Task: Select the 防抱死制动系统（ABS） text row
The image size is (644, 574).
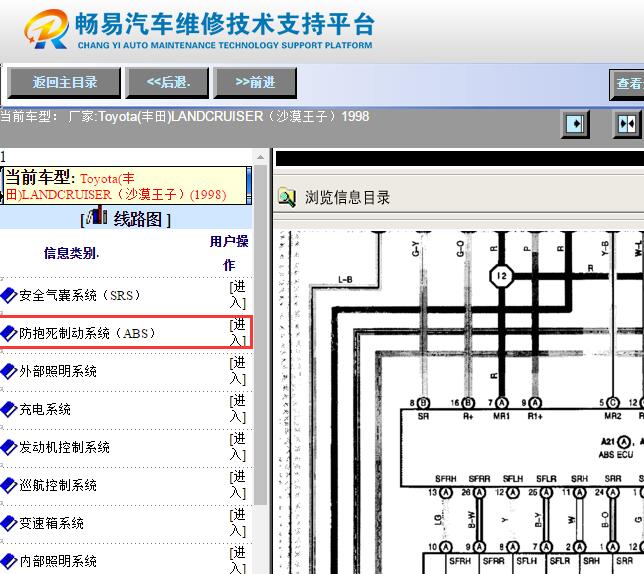Action: point(87,333)
